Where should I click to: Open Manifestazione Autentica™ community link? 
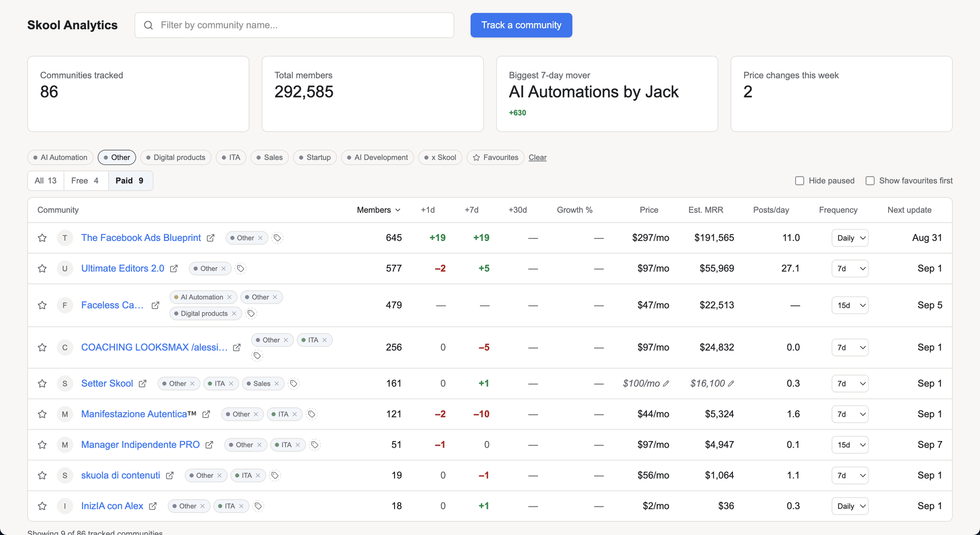coord(139,414)
